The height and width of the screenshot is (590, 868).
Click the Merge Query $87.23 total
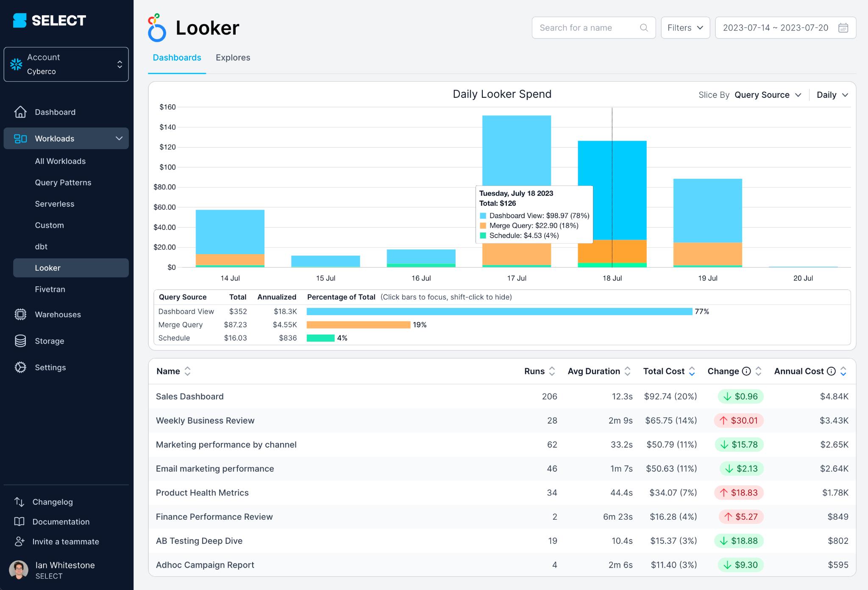[235, 325]
